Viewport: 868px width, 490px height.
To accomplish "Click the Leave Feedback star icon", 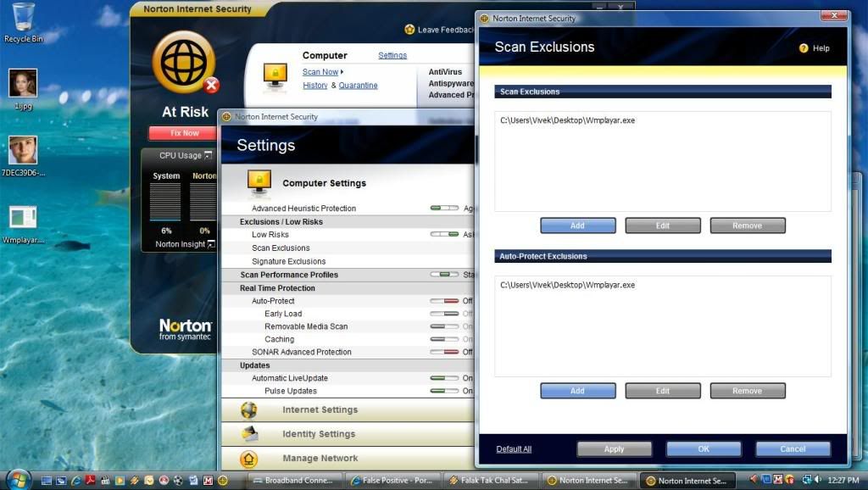I will [x=409, y=30].
